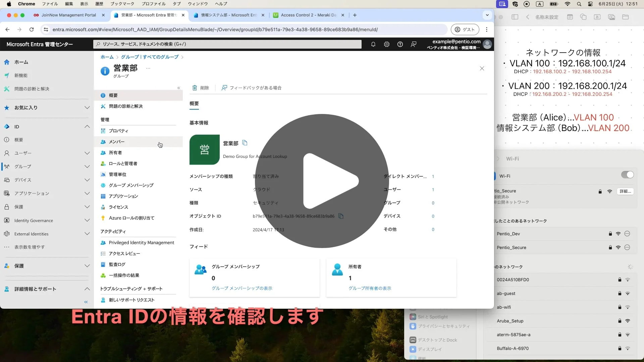Open the feedback icon in the Entra header
This screenshot has width=644, height=362.
tap(414, 44)
